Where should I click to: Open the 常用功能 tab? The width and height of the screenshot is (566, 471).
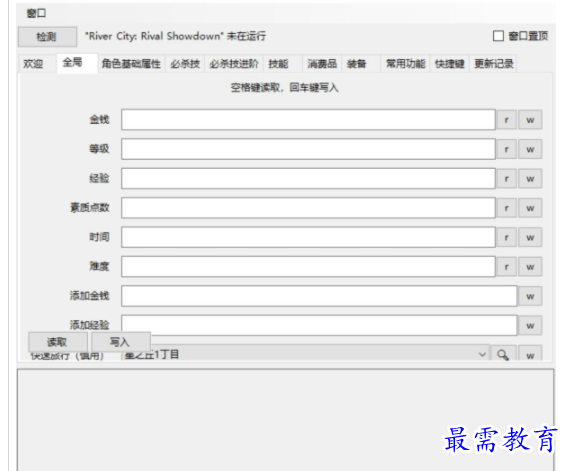tap(405, 64)
